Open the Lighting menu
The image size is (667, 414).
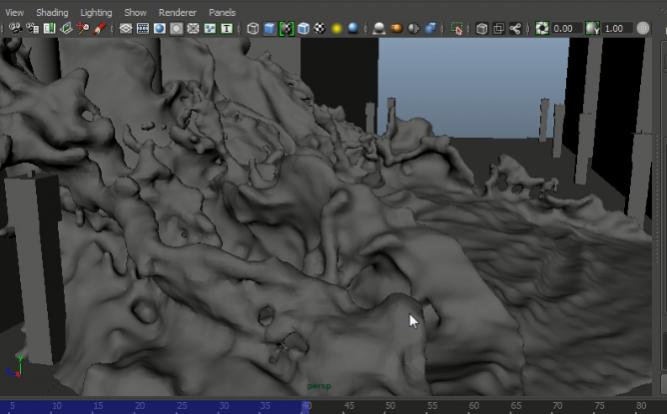[x=96, y=12]
